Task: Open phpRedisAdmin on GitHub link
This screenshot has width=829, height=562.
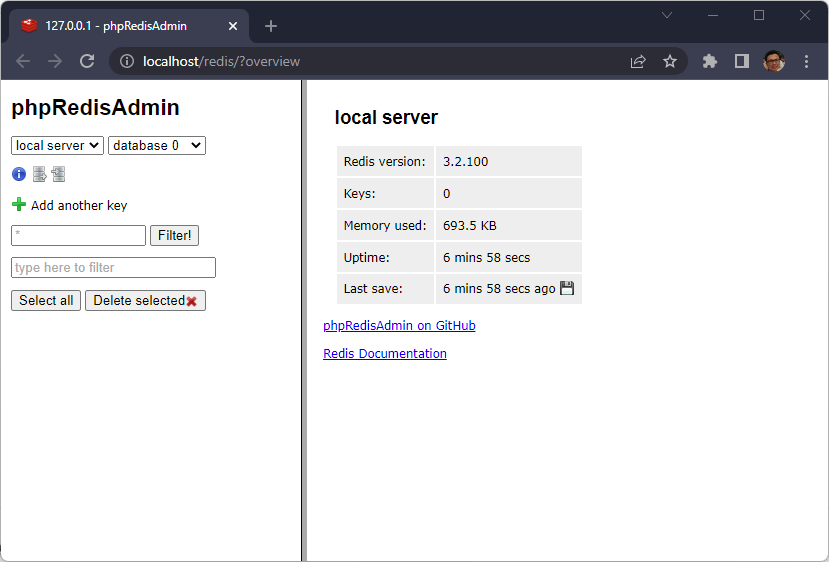Action: pos(399,326)
